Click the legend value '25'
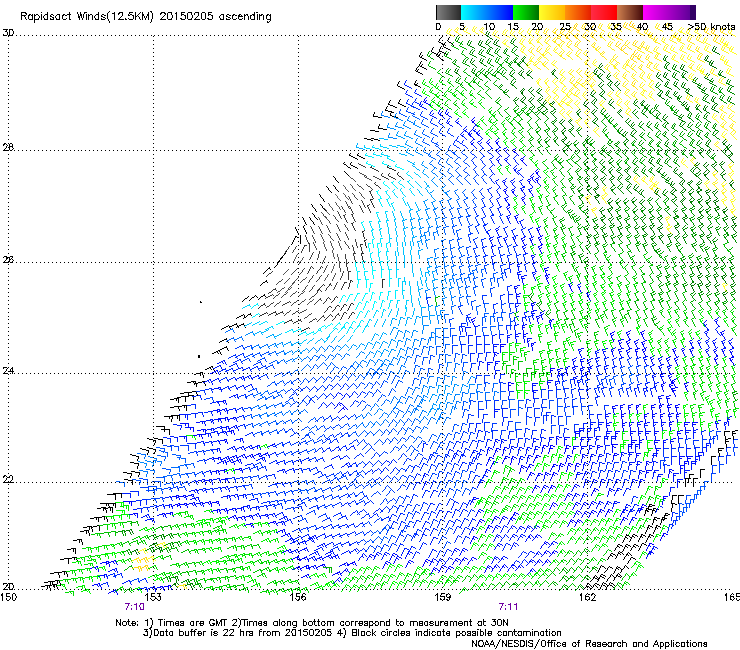 [565, 27]
